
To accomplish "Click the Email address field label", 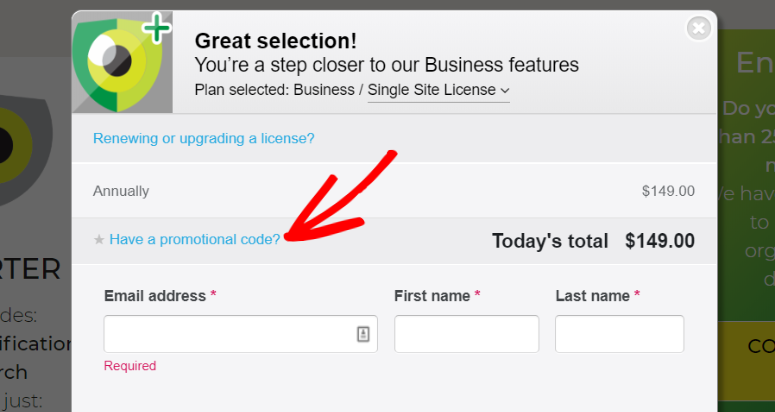I will tap(155, 296).
